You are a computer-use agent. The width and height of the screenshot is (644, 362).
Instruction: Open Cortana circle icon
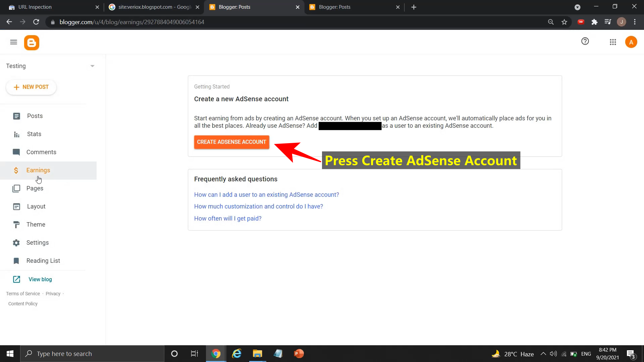(174, 354)
